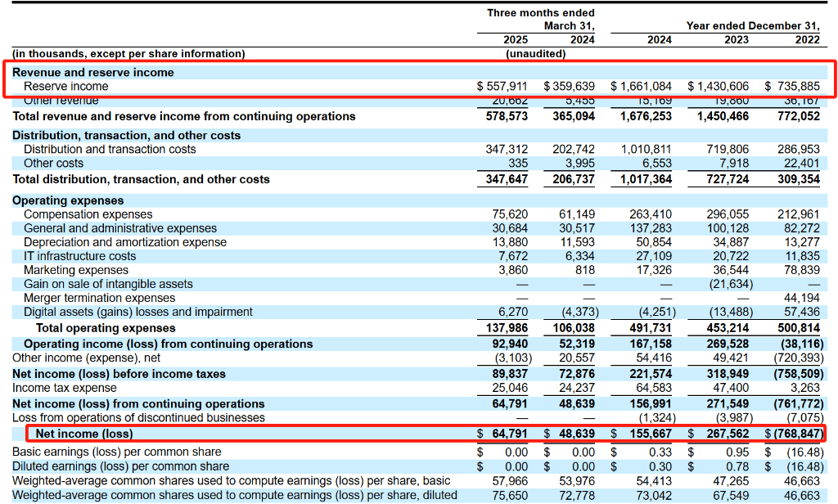Click the IT infrastructure costs row label
The width and height of the screenshot is (838, 504).
[x=79, y=257]
